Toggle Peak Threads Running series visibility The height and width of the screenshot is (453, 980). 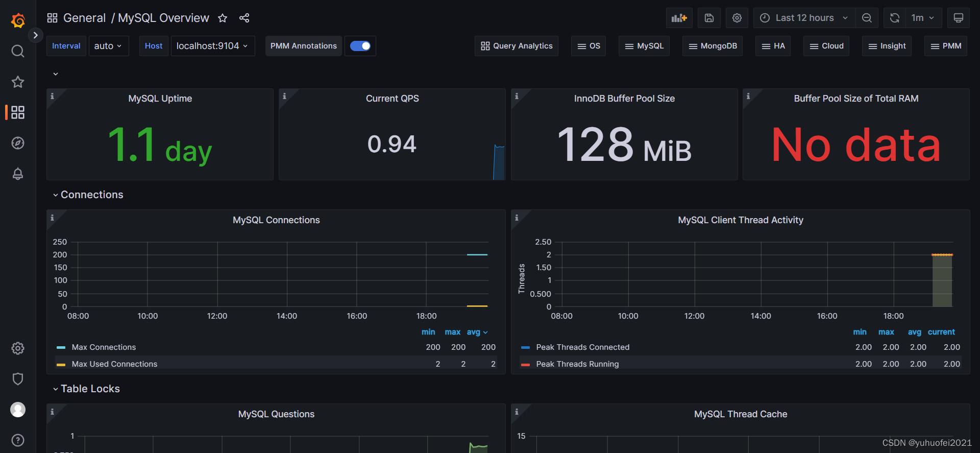coord(577,364)
